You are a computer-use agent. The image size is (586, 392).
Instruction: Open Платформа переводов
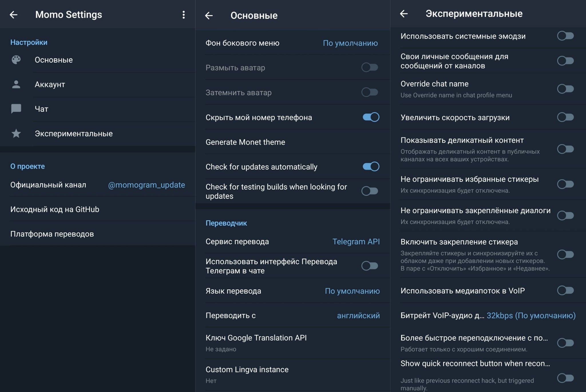click(x=98, y=234)
